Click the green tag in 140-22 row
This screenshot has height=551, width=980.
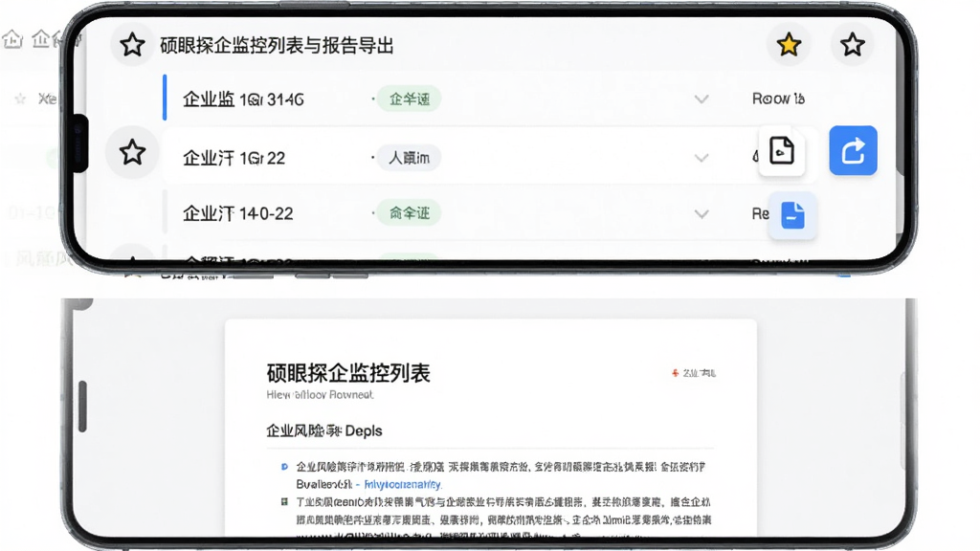pyautogui.click(x=410, y=213)
